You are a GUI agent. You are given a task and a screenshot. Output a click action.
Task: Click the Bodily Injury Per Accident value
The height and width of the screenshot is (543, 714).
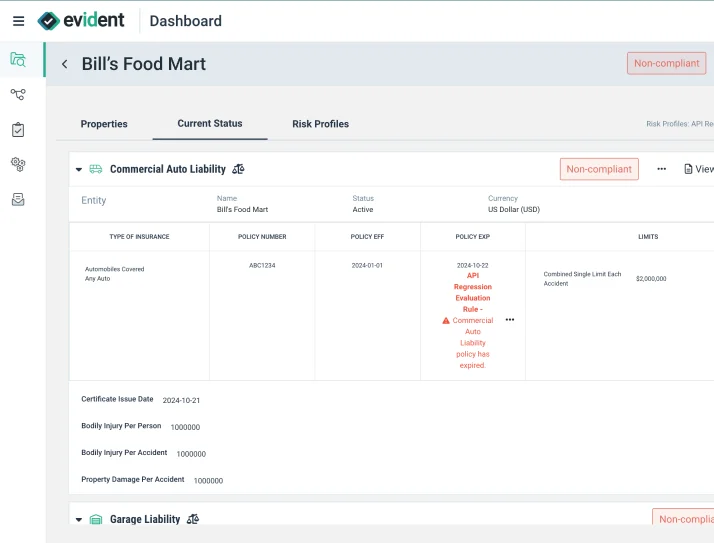click(x=191, y=454)
